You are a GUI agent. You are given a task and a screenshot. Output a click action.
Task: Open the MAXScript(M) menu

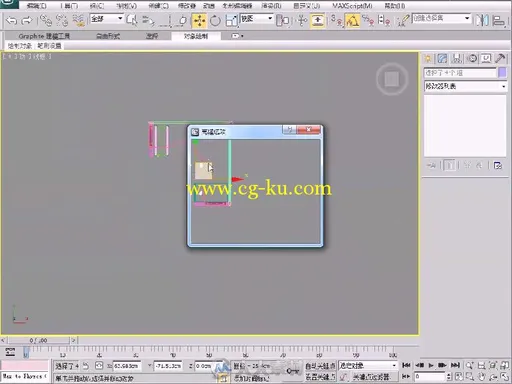click(352, 6)
